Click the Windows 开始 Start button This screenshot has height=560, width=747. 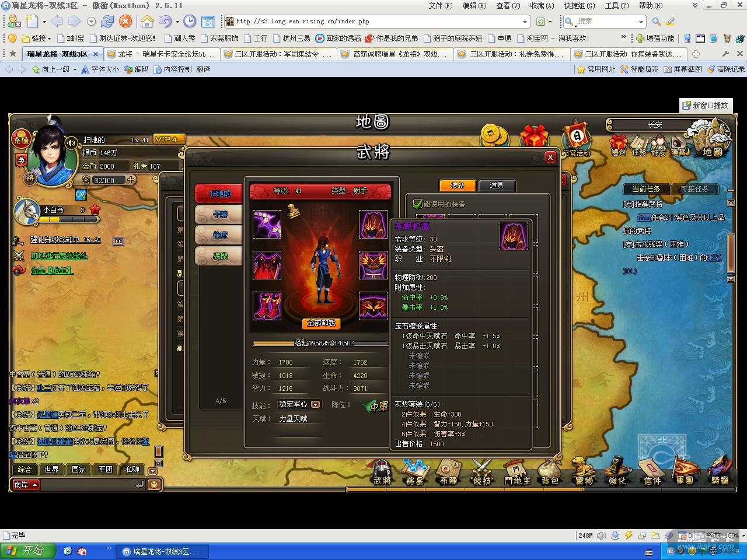(x=28, y=551)
